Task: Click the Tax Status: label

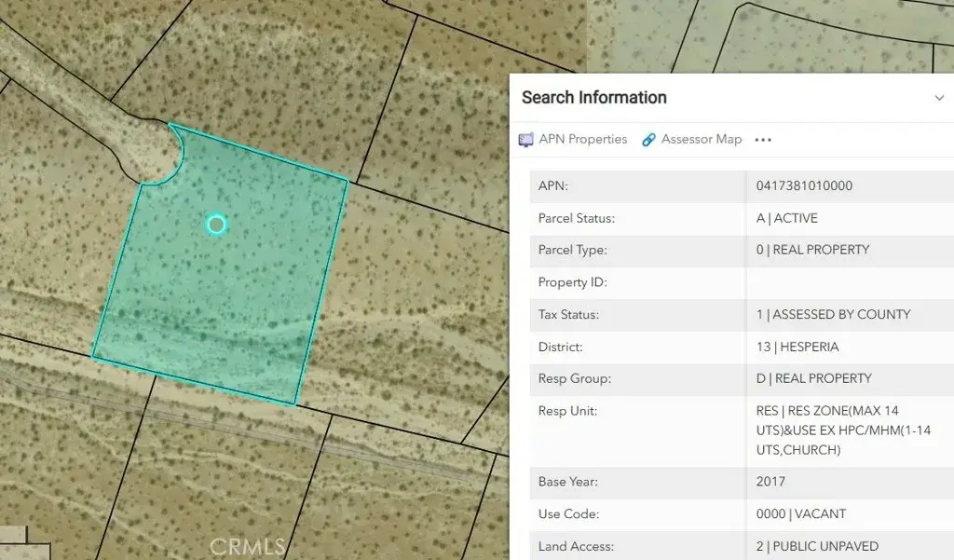Action: [x=568, y=314]
